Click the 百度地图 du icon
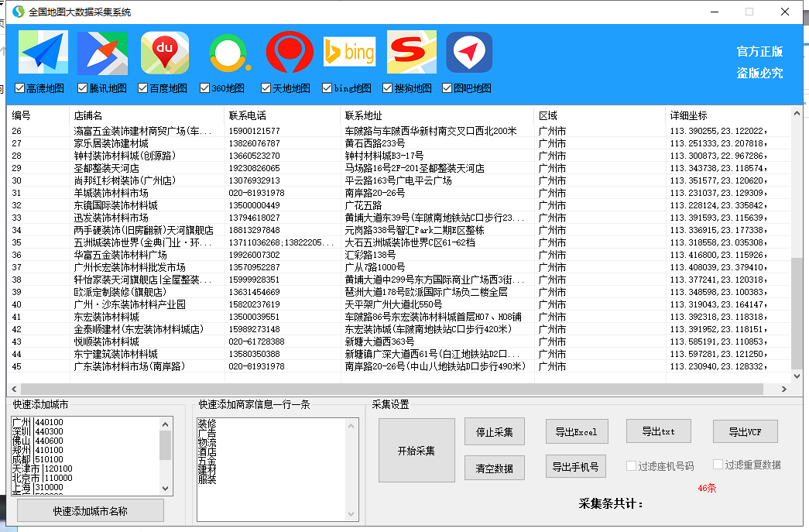This screenshot has height=532, width=809. click(163, 50)
